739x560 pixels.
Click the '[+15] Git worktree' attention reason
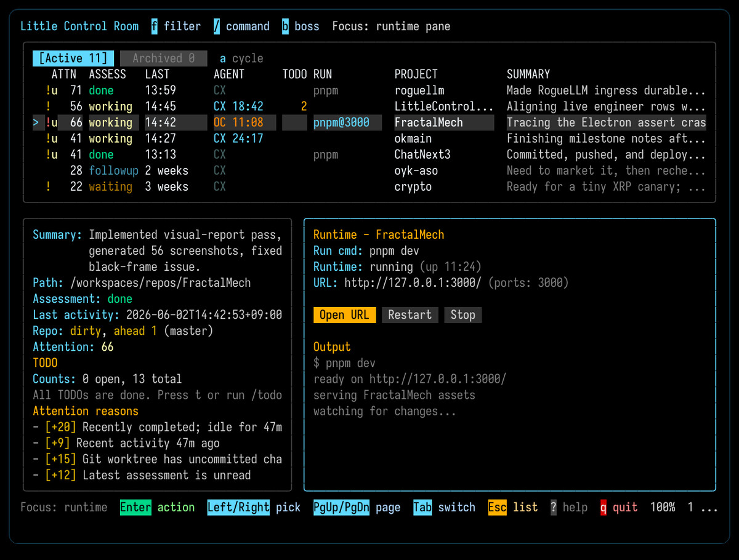point(158,459)
